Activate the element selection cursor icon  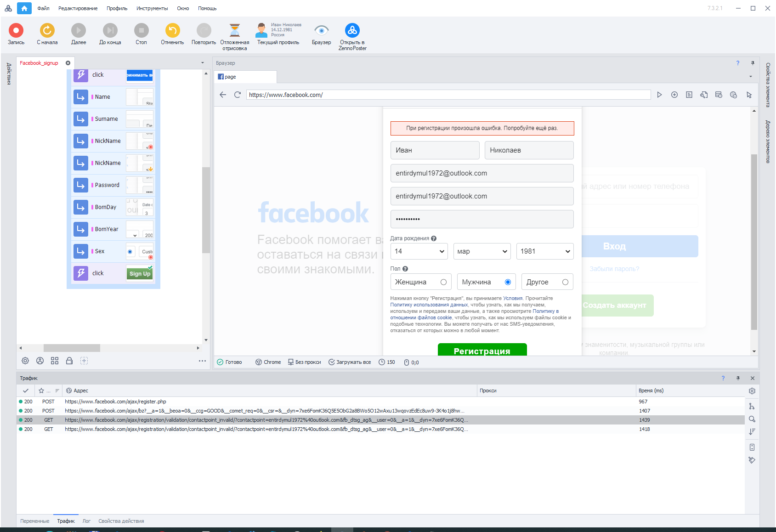[749, 95]
